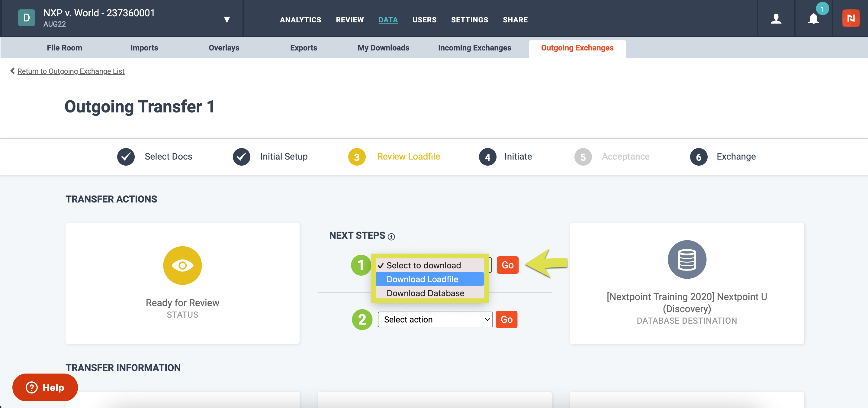Click the D case avatar icon

pos(26,18)
